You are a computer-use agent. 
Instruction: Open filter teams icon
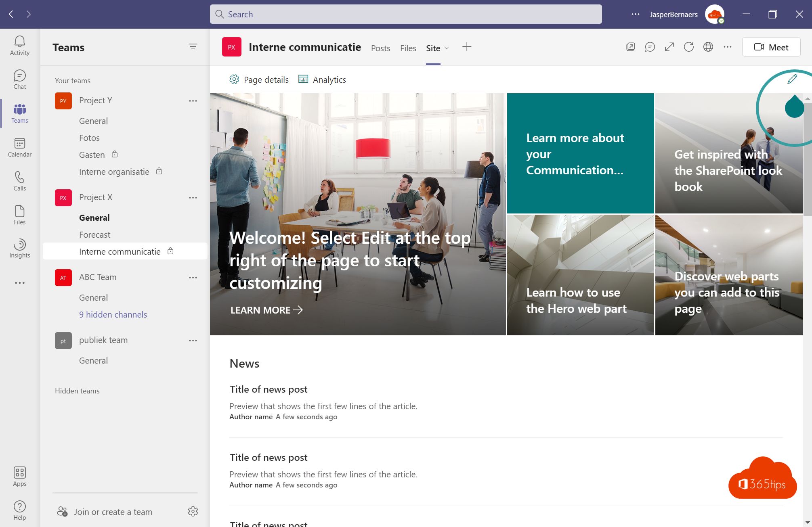click(x=193, y=47)
